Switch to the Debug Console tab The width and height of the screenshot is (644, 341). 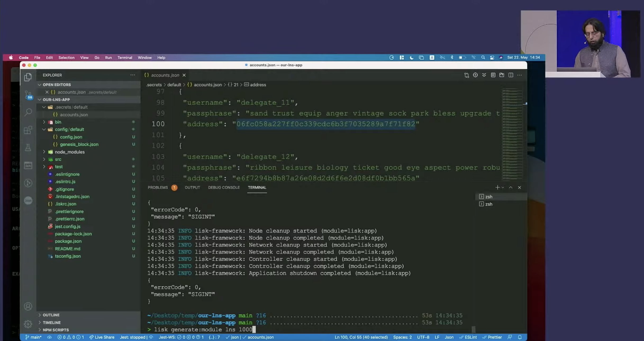[224, 187]
